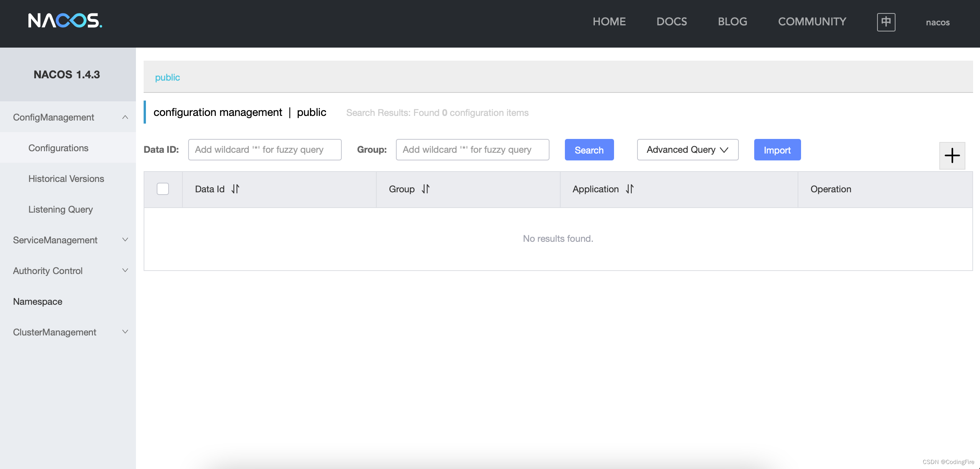Open the Configurations menu item

68,148
